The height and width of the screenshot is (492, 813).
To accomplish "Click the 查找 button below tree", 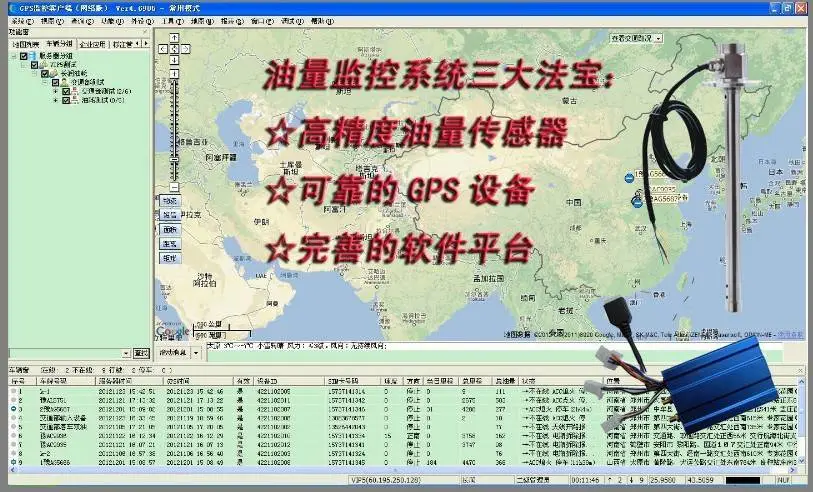I will (x=141, y=353).
